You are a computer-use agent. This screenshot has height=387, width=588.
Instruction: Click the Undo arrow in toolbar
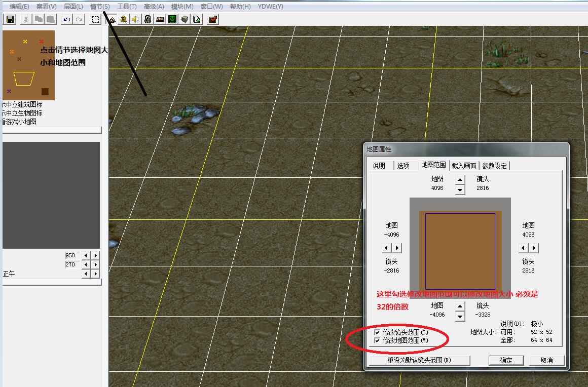[x=66, y=19]
